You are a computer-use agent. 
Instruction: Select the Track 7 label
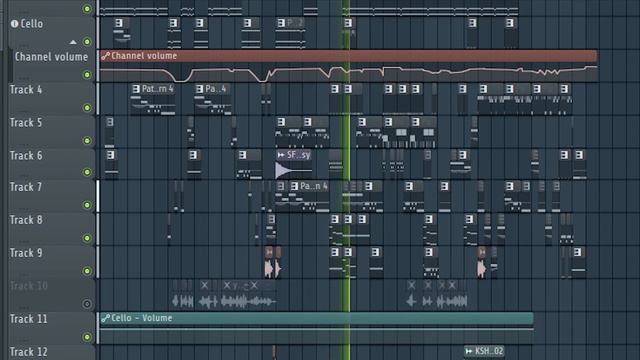[x=26, y=187]
